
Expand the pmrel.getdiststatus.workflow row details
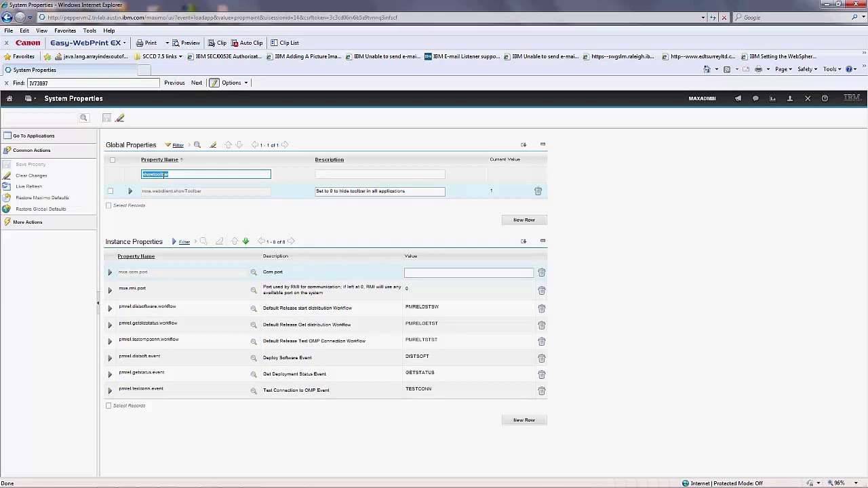110,325
